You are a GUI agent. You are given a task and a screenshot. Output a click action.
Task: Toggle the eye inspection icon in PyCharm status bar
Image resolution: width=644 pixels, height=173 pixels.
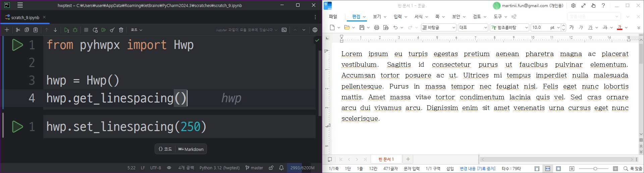click(x=169, y=168)
